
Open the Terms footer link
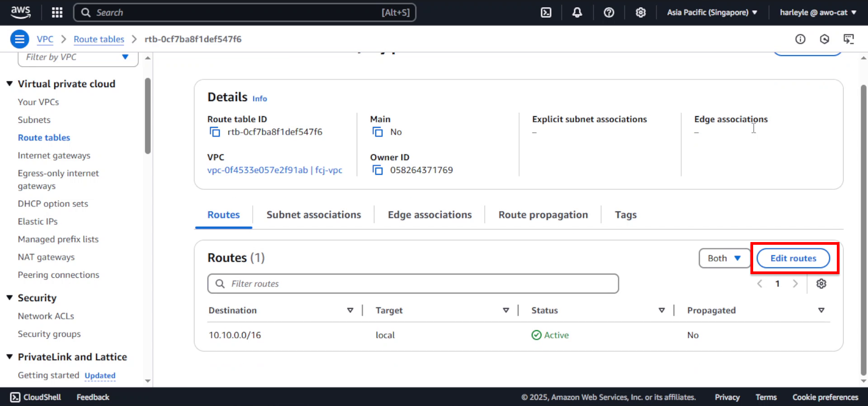766,397
